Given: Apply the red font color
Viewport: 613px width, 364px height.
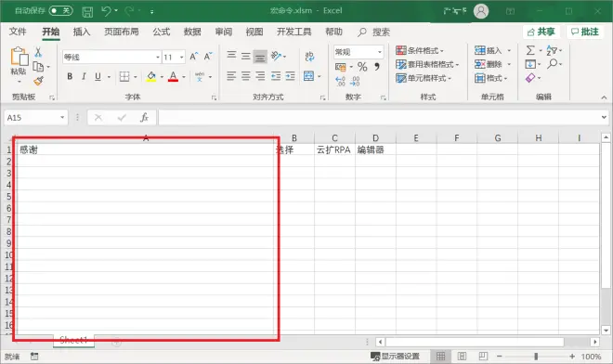Looking at the screenshot, I should click(173, 76).
